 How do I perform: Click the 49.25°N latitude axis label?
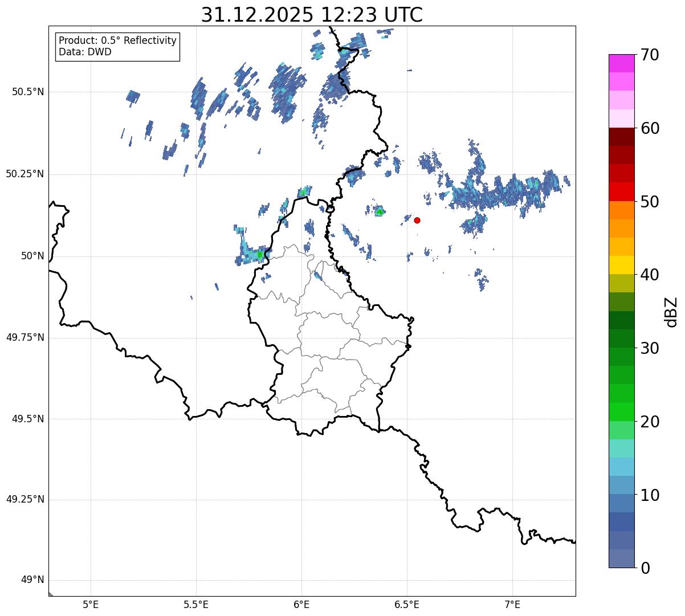click(25, 500)
